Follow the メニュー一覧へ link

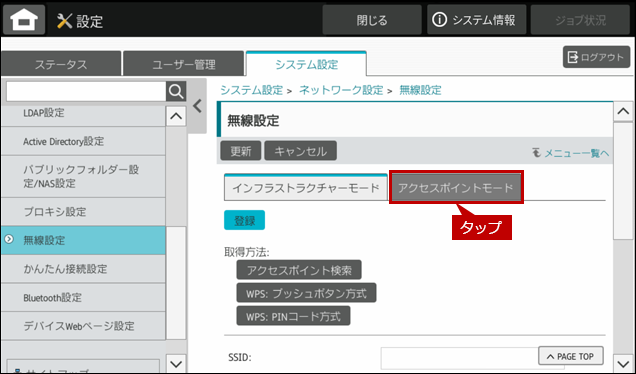[x=576, y=153]
